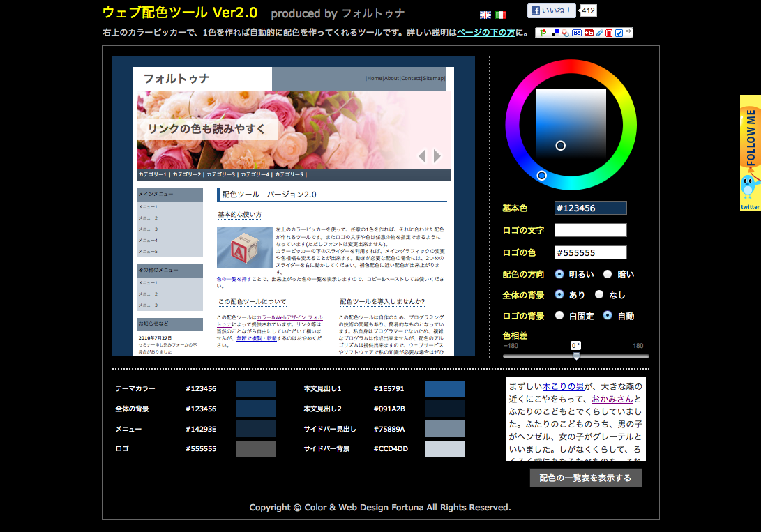Image resolution: width=761 pixels, height=532 pixels.
Task: Select 明るい for color scheme direction
Action: pos(559,275)
